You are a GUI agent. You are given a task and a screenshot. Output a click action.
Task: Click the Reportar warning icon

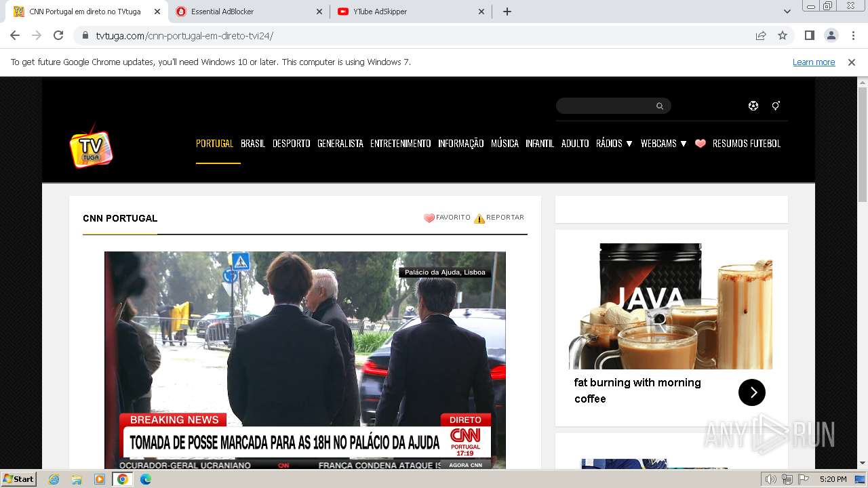[479, 218]
